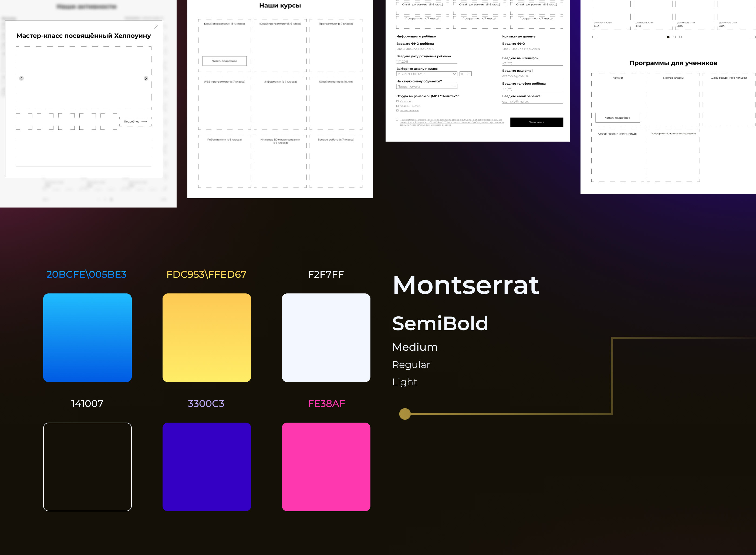Click the pink FE38AF color swatch
The height and width of the screenshot is (555, 756).
[326, 467]
